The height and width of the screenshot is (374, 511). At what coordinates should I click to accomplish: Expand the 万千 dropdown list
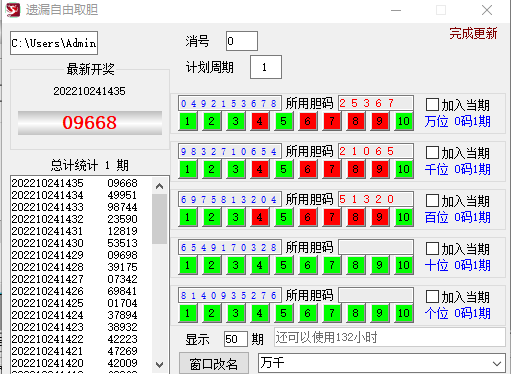tap(497, 363)
